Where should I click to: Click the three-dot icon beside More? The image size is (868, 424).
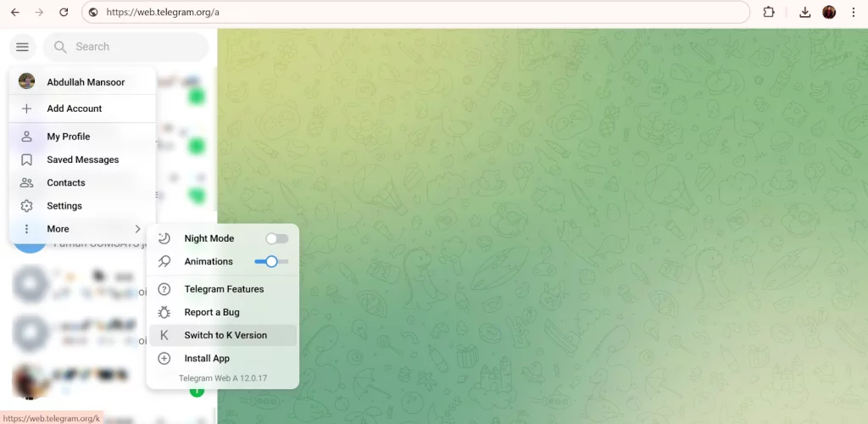(26, 229)
